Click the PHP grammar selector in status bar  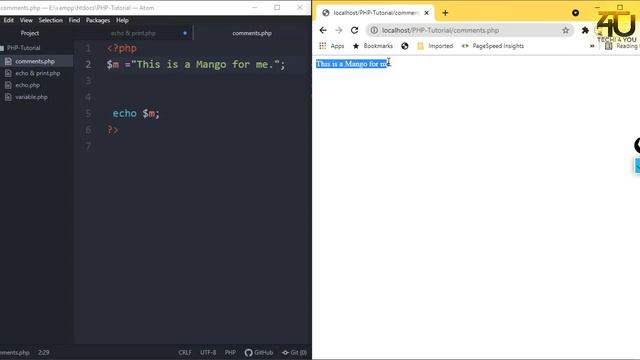[230, 352]
